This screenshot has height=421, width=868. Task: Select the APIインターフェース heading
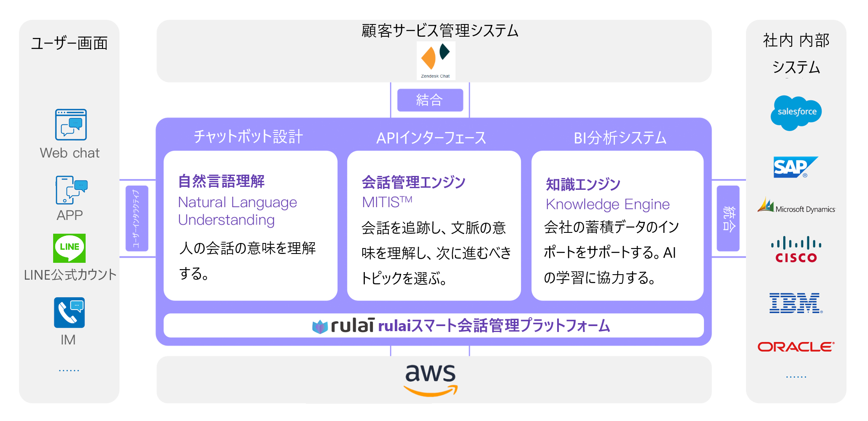pyautogui.click(x=431, y=138)
